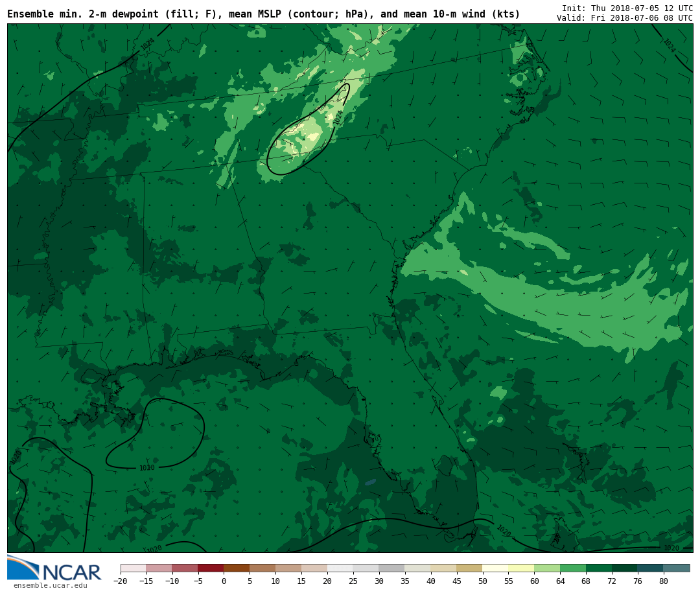Click the 1024 label on the Appalachian closed contour

(x=338, y=117)
